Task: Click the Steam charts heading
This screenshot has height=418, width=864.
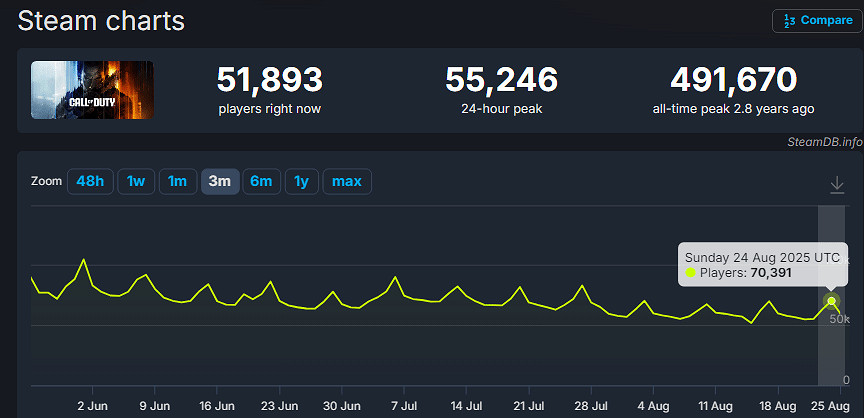Action: (x=101, y=20)
